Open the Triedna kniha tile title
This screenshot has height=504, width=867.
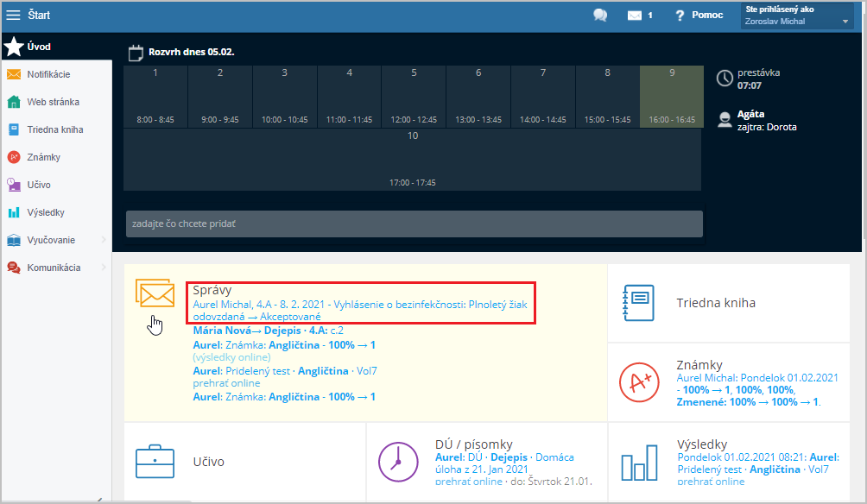[716, 303]
